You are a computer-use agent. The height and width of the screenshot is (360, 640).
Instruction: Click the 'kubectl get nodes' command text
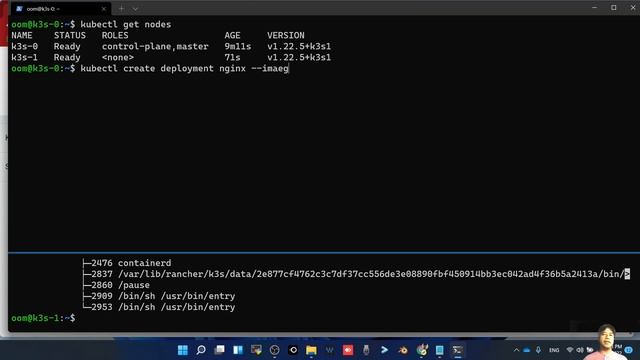126,24
